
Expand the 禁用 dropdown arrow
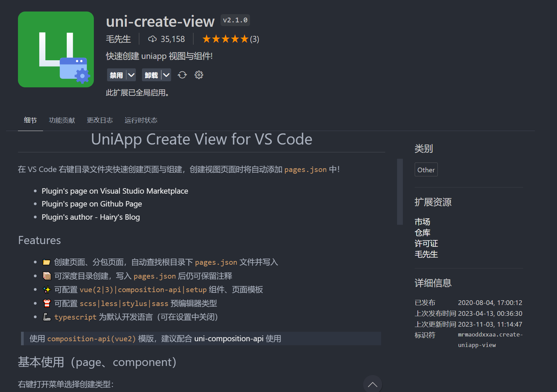[x=131, y=75]
